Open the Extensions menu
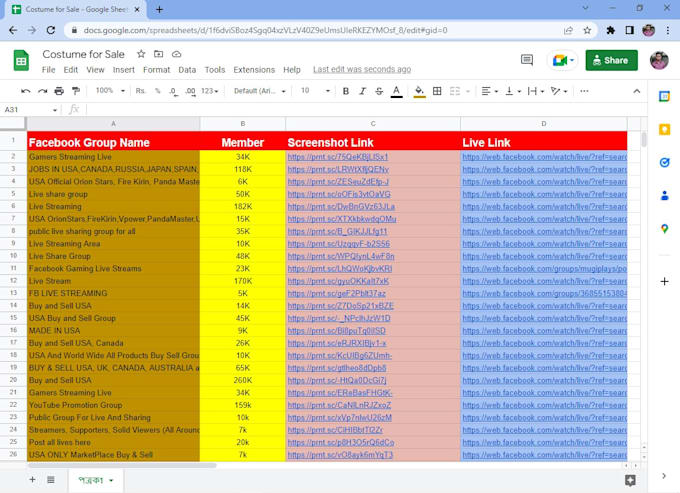Viewport: 680px width, 493px height. click(254, 69)
